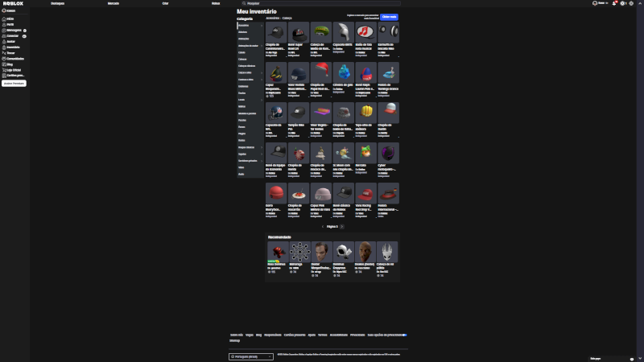Click the Comunidades icon in sidebar

click(x=4, y=59)
